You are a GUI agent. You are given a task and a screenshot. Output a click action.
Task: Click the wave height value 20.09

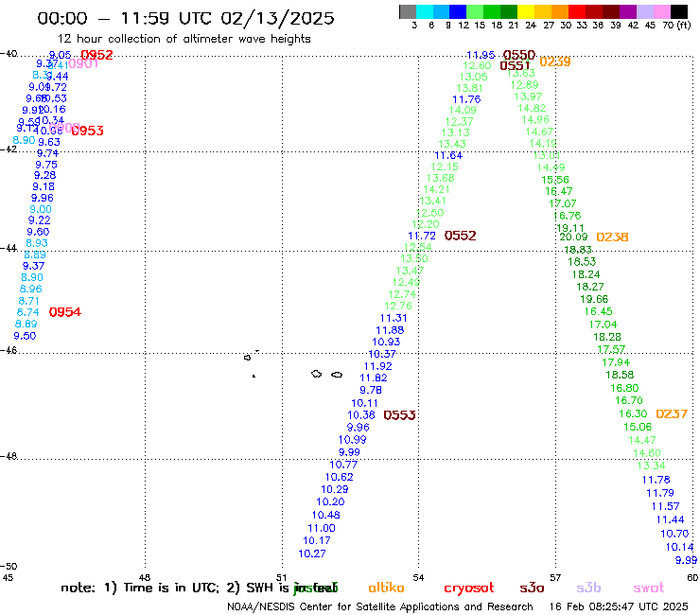[x=573, y=237]
